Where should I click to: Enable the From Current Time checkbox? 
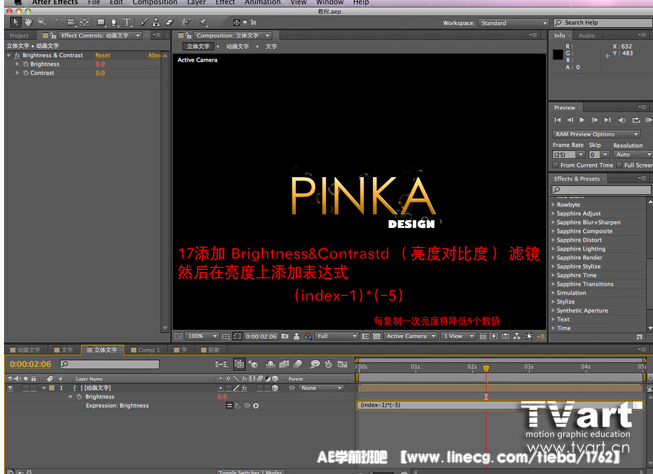(555, 165)
